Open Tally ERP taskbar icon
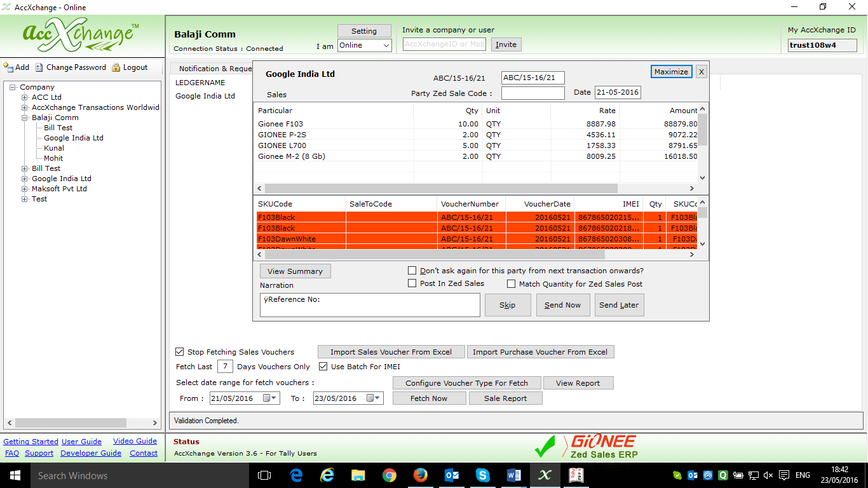This screenshot has width=868, height=488. [x=576, y=475]
